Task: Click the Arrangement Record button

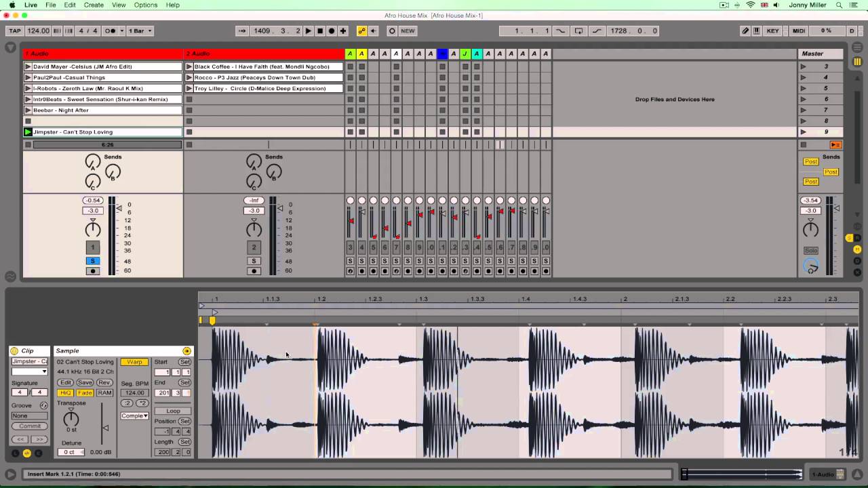Action: [332, 30]
